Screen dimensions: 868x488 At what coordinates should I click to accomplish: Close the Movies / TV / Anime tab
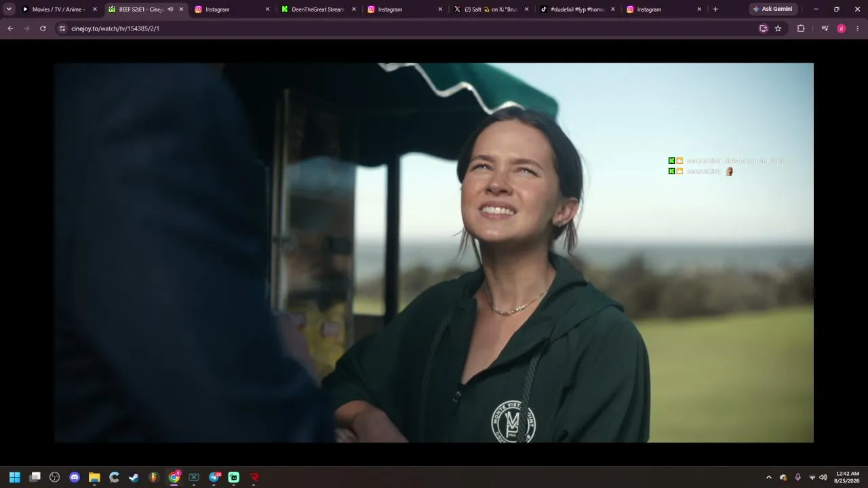coord(95,9)
